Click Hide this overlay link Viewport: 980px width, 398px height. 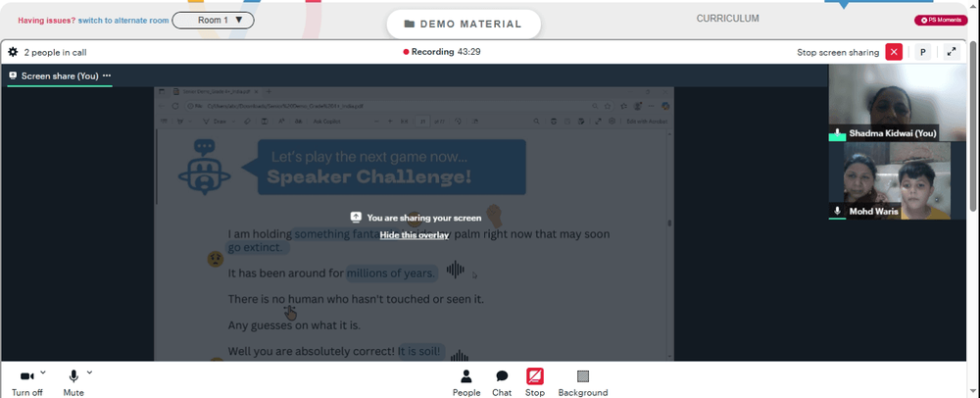415,235
